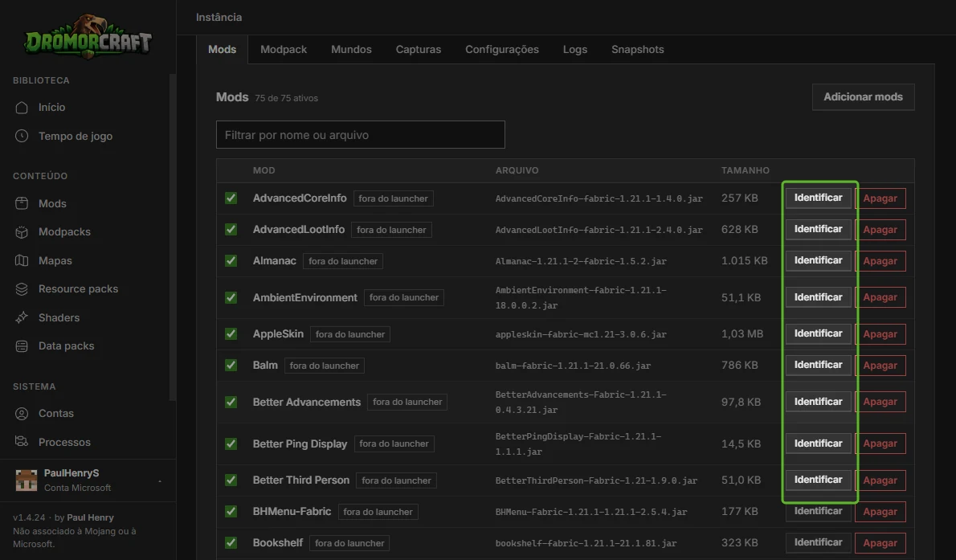Click Identificar for AppleSkin
Image resolution: width=956 pixels, height=560 pixels.
point(818,334)
